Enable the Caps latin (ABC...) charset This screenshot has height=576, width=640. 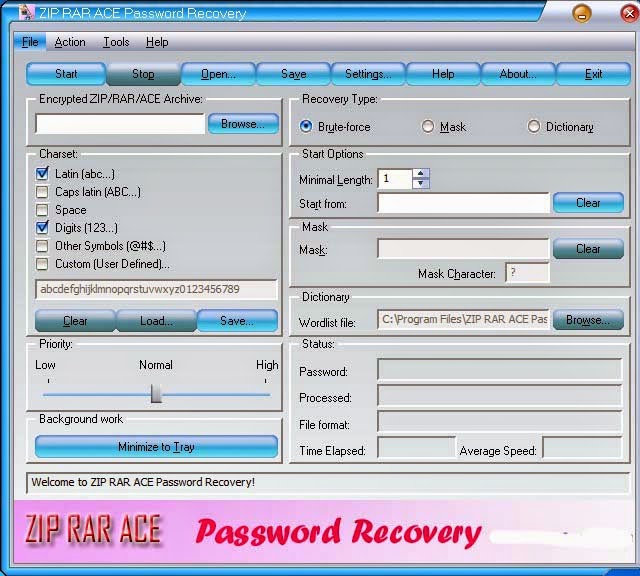point(42,192)
